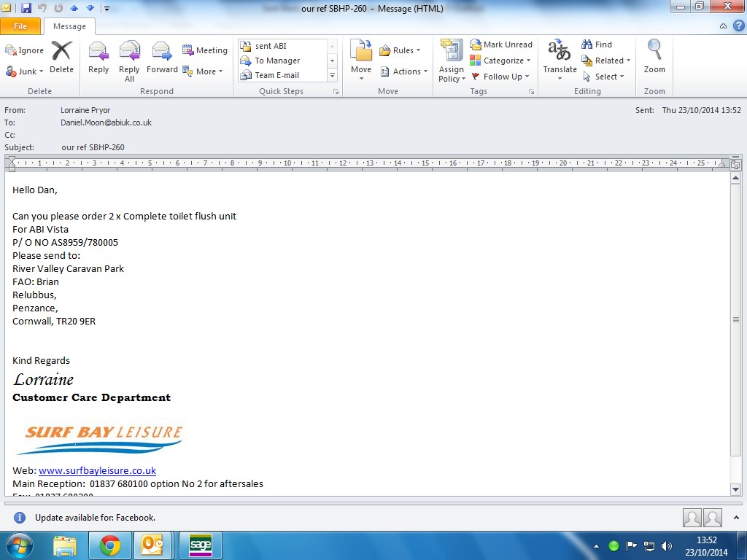Switch to Outlook on the taskbar
747x560 pixels.
(152, 546)
